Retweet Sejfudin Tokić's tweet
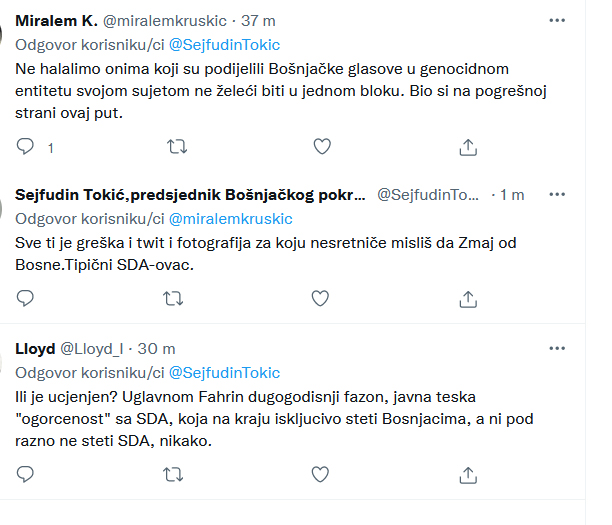The image size is (612, 525). click(175, 298)
